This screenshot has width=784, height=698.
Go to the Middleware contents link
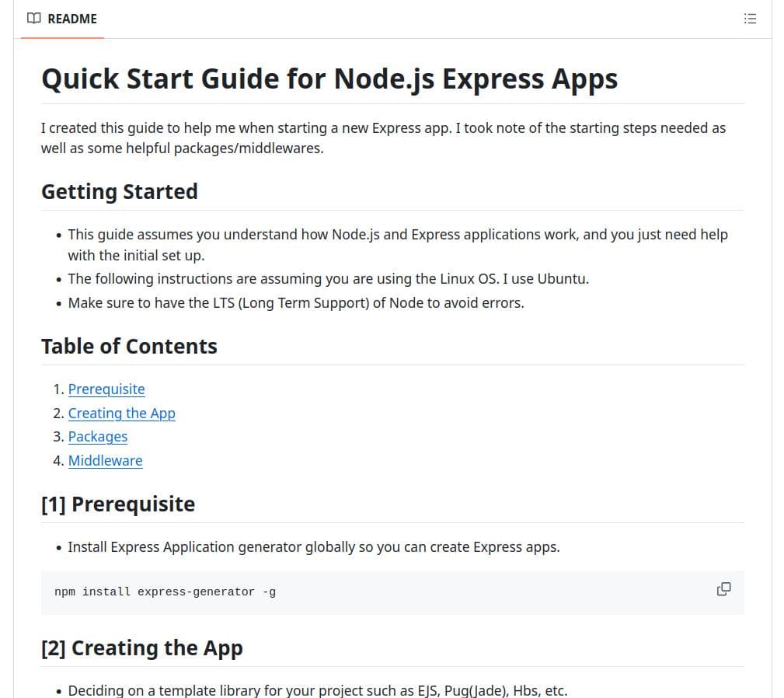(x=105, y=461)
